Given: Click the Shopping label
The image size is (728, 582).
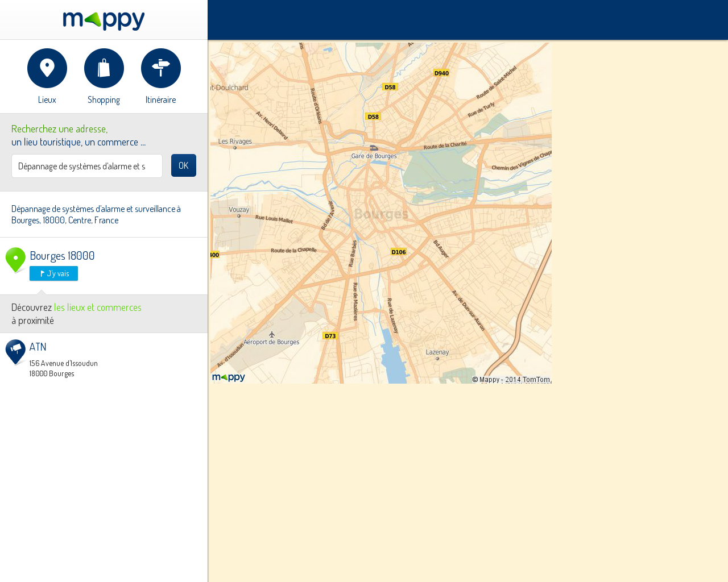Looking at the screenshot, I should (x=104, y=99).
